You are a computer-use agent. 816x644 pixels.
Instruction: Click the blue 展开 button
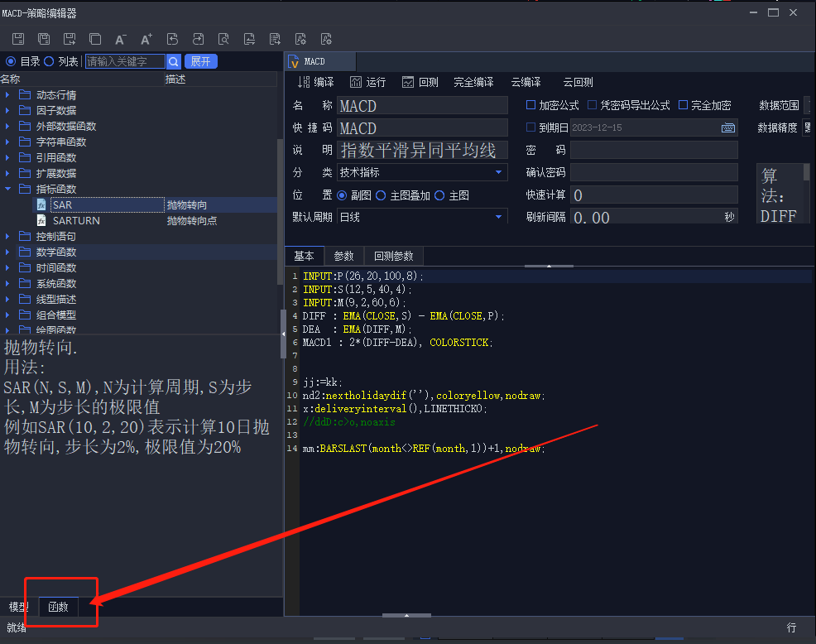click(x=200, y=61)
